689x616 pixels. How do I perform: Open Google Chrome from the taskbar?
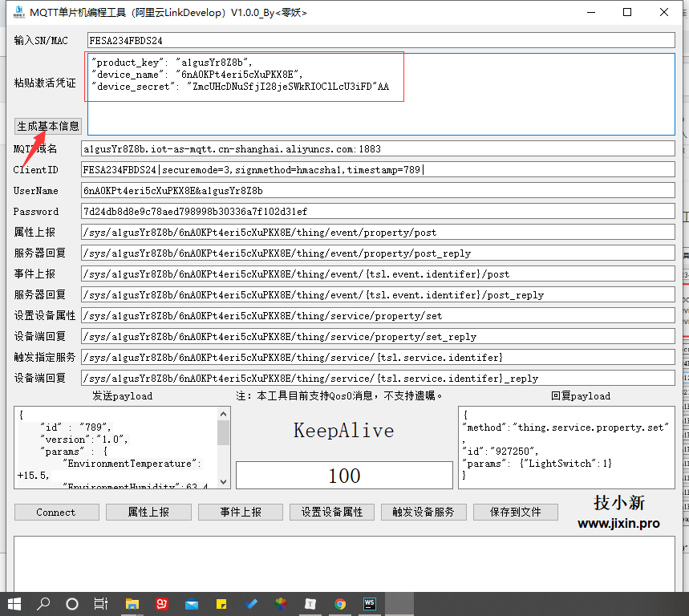click(340, 604)
